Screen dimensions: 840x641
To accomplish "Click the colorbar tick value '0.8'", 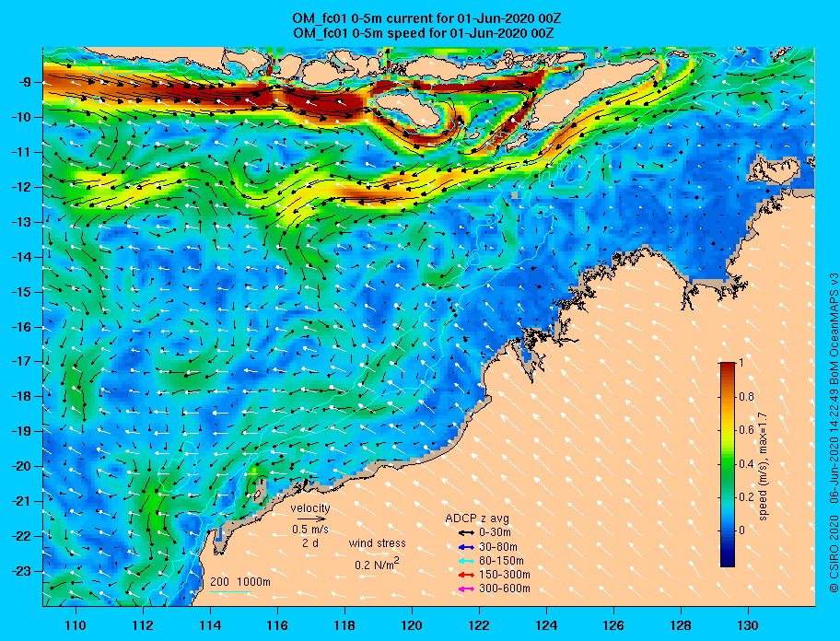I will click(747, 397).
